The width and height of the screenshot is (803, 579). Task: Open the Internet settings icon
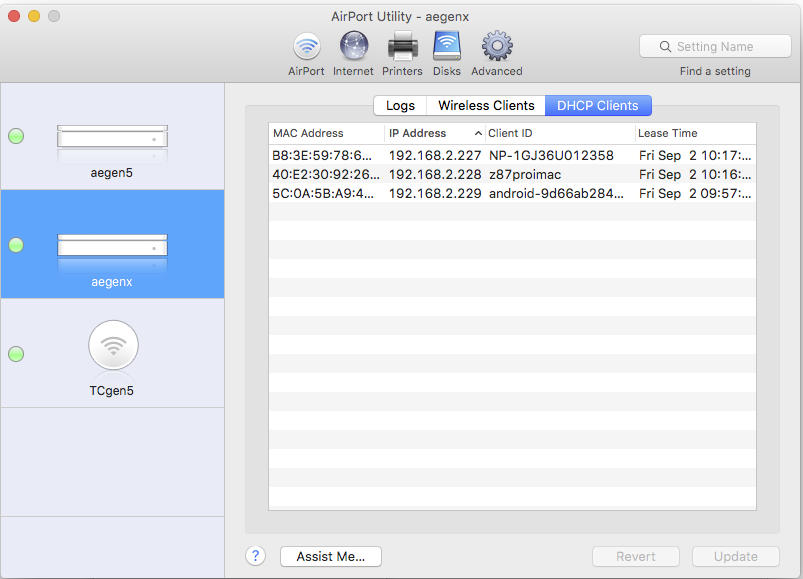click(x=353, y=48)
